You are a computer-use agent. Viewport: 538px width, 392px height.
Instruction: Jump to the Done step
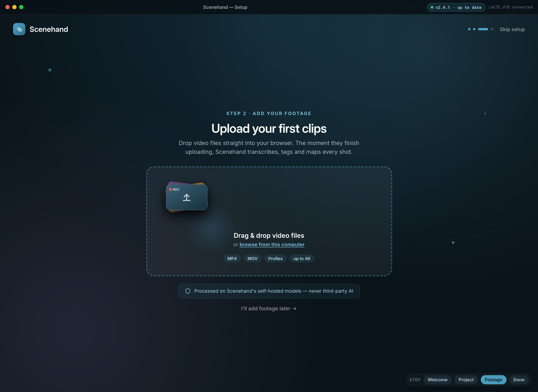(519, 380)
